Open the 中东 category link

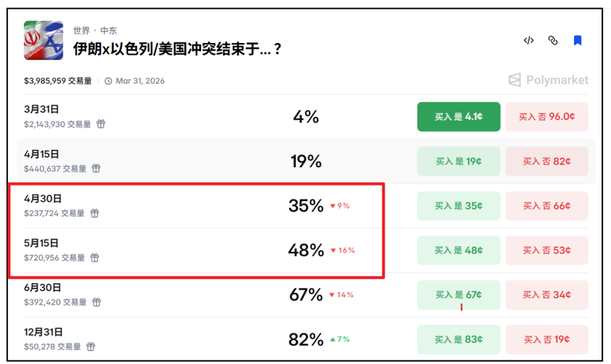coord(109,31)
